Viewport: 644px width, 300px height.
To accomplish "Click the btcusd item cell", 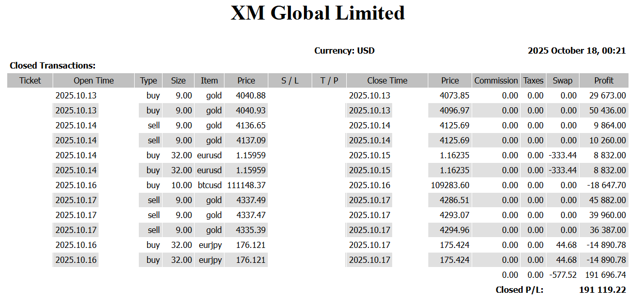I will 210,185.
